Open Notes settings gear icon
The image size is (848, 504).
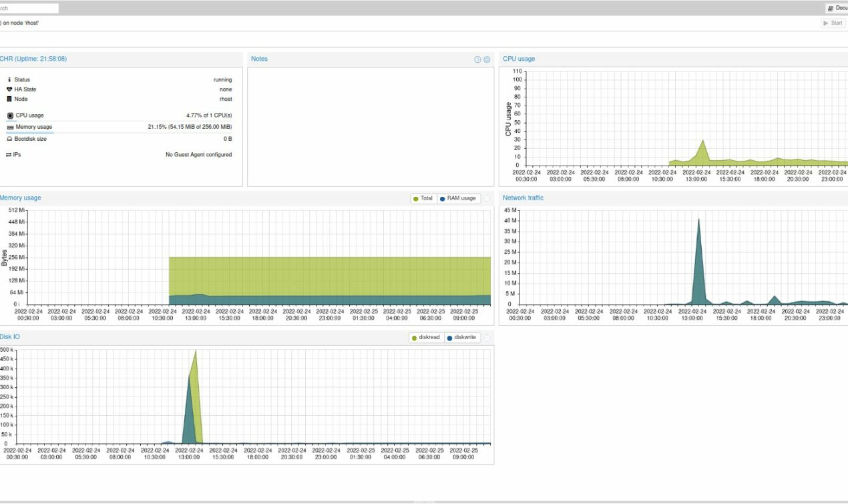pyautogui.click(x=487, y=59)
